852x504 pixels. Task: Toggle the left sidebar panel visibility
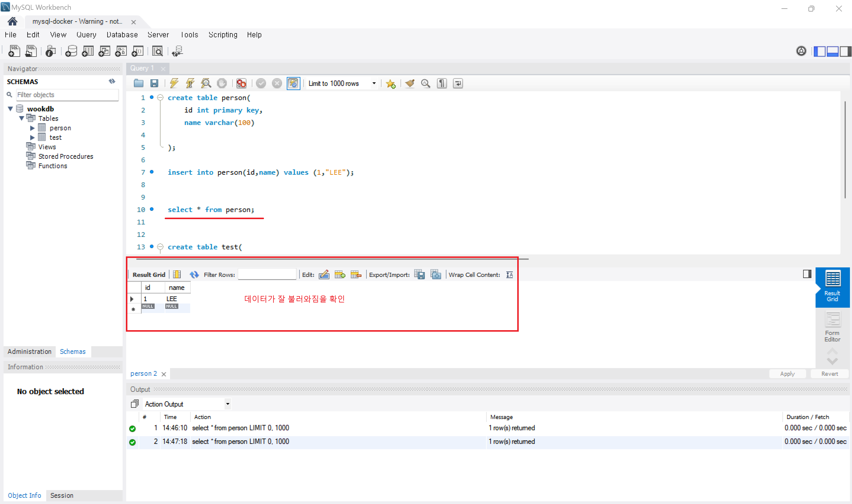tap(819, 51)
